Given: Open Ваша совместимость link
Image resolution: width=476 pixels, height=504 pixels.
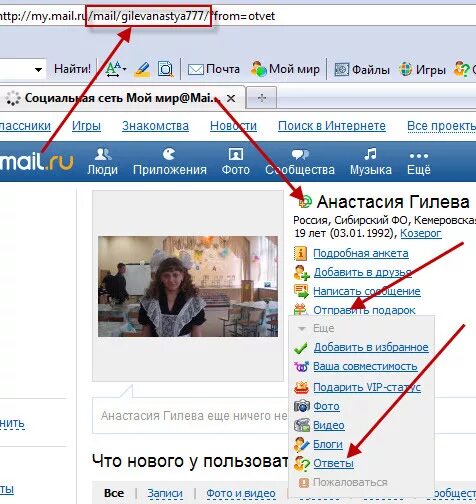Looking at the screenshot, I should (365, 366).
